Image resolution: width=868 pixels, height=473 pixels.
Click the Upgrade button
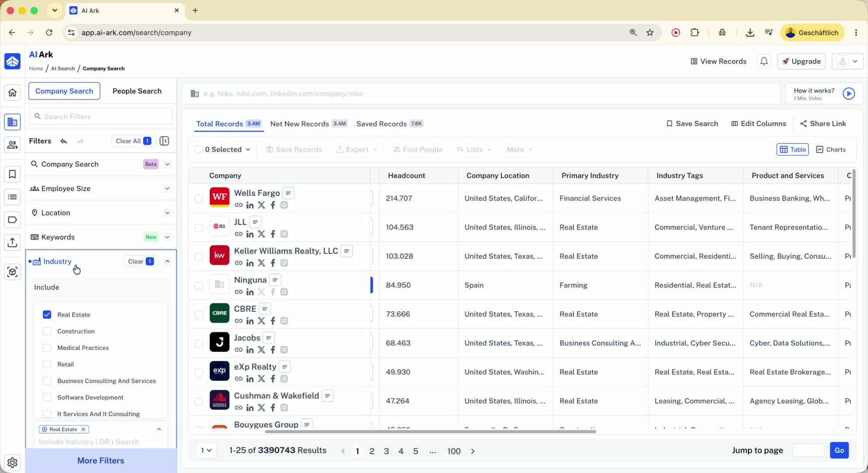801,61
